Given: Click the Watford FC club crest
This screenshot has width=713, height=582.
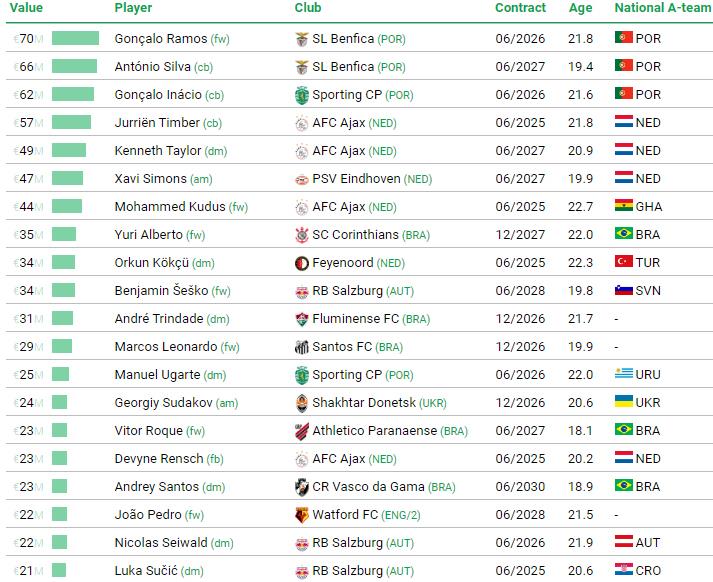Looking at the screenshot, I should 302,515.
